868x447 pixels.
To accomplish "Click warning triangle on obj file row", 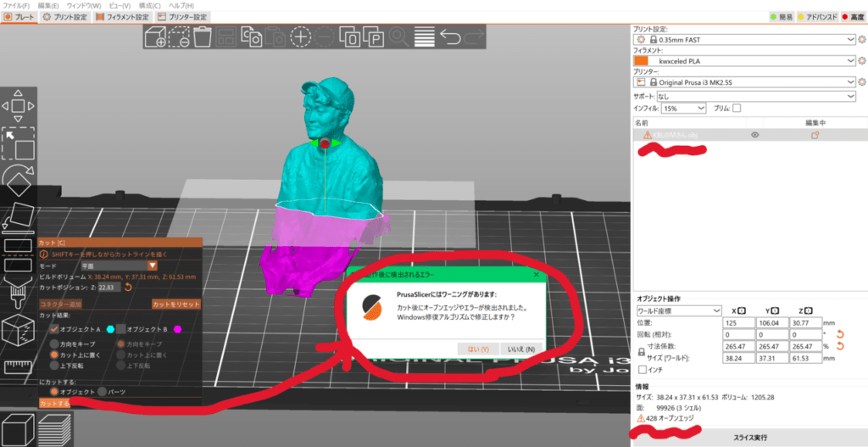I will coord(647,135).
